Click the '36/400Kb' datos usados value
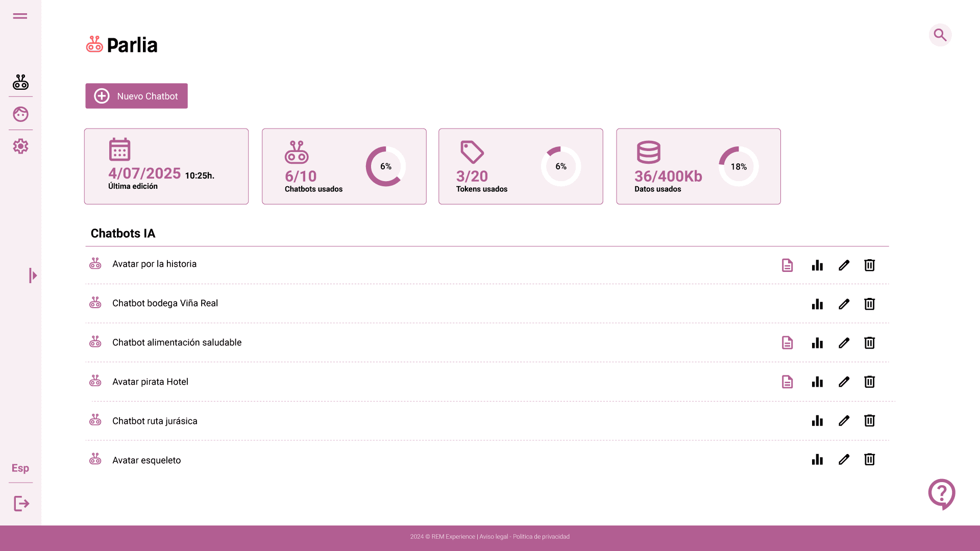 (668, 176)
